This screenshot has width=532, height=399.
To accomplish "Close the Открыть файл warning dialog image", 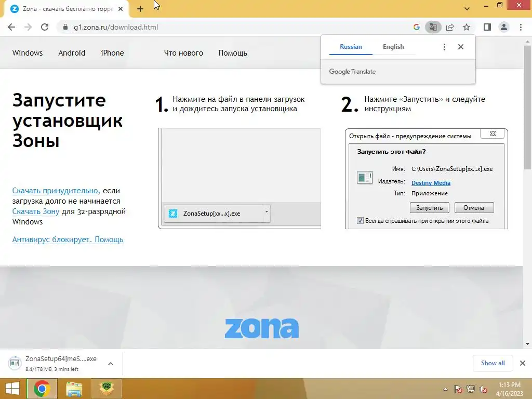I will [493, 134].
